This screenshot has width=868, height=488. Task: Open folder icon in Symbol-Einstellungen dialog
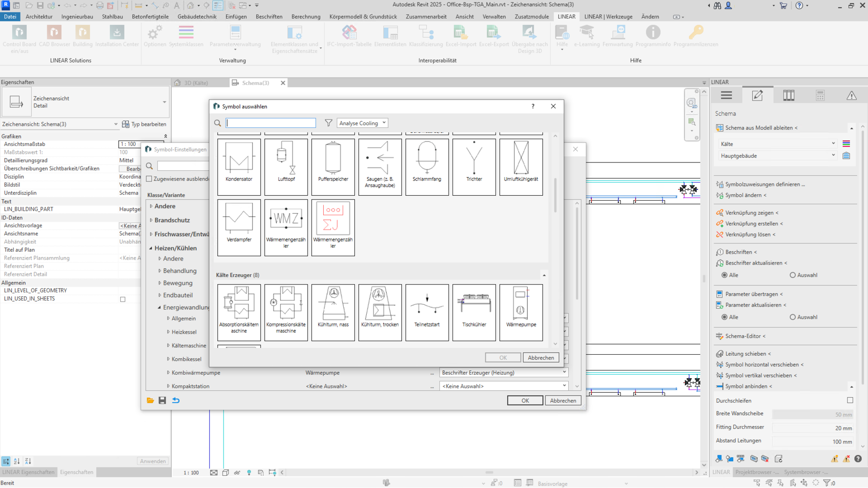pos(150,401)
